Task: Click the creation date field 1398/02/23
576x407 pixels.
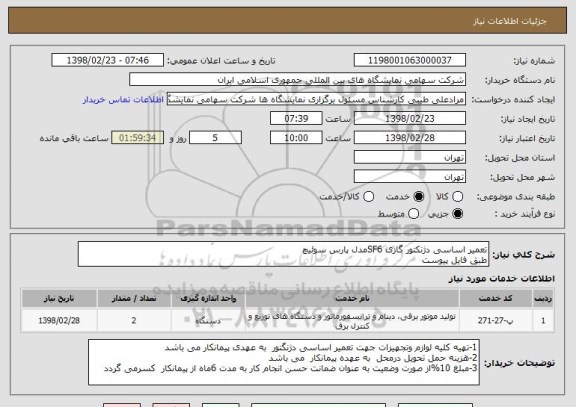Action: [410, 119]
